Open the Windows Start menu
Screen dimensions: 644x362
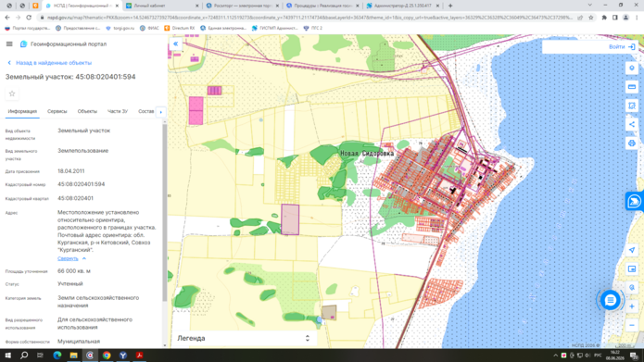(x=7, y=356)
